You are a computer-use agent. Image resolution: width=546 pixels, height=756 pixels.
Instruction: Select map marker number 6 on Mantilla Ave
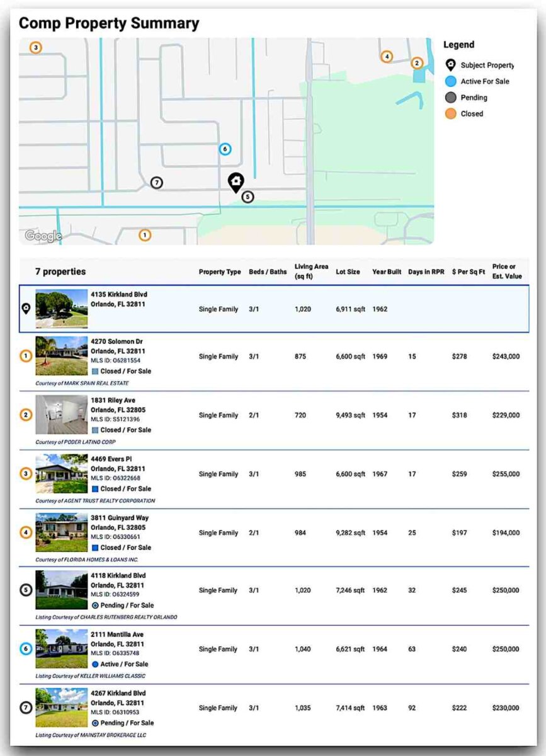pos(225,149)
